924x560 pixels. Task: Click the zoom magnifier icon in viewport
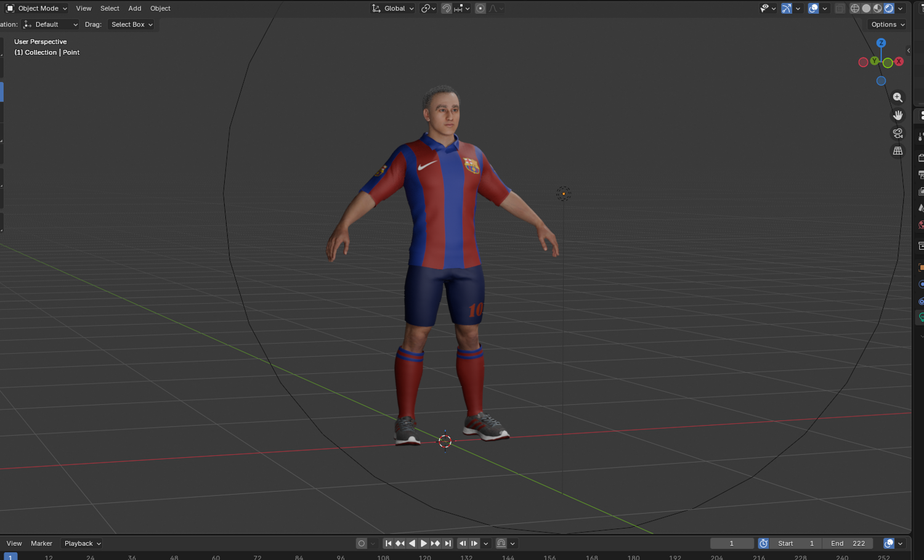coord(898,97)
